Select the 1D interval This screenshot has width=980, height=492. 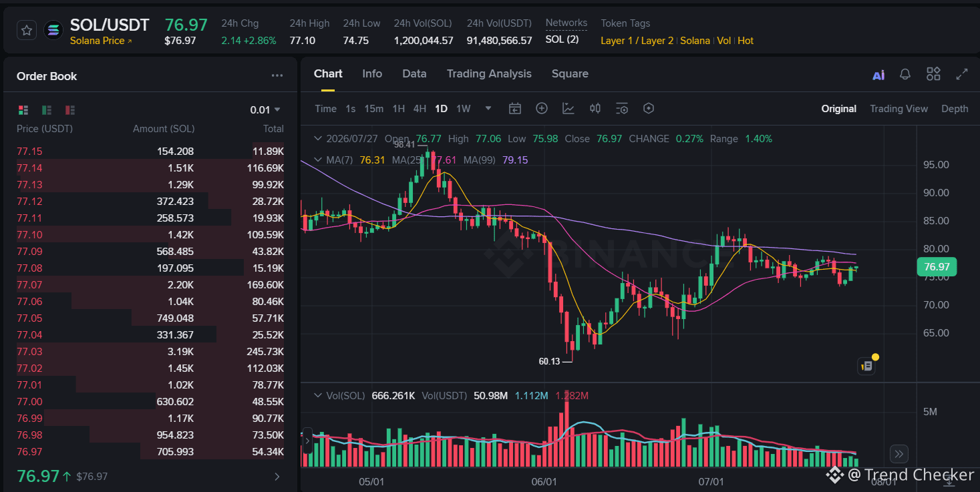pyautogui.click(x=441, y=109)
